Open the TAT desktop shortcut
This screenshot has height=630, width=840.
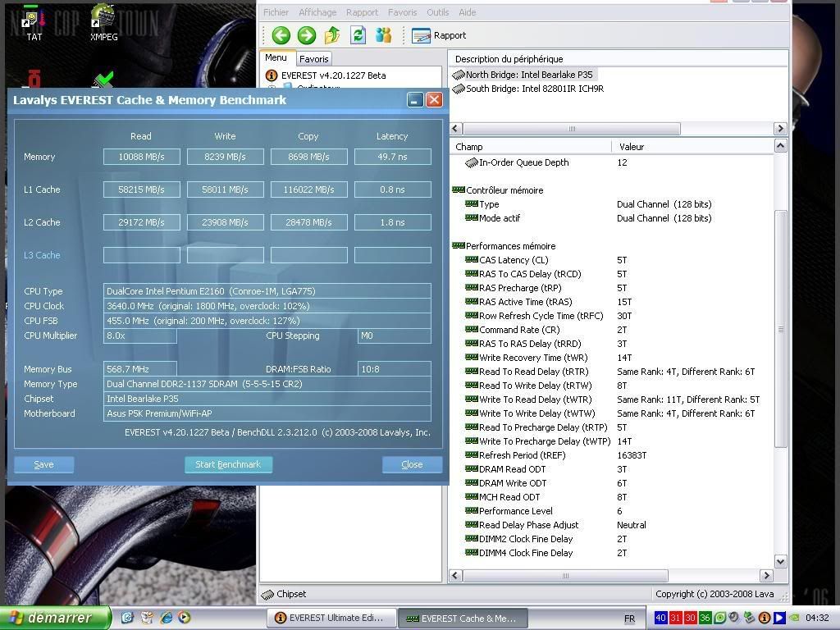[x=34, y=21]
